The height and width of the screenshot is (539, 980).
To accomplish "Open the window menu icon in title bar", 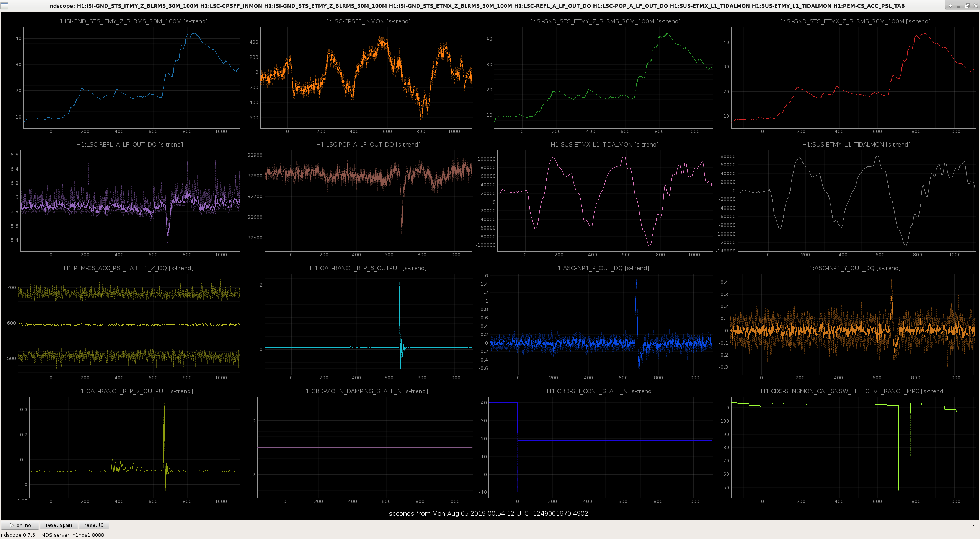I will pos(5,5).
